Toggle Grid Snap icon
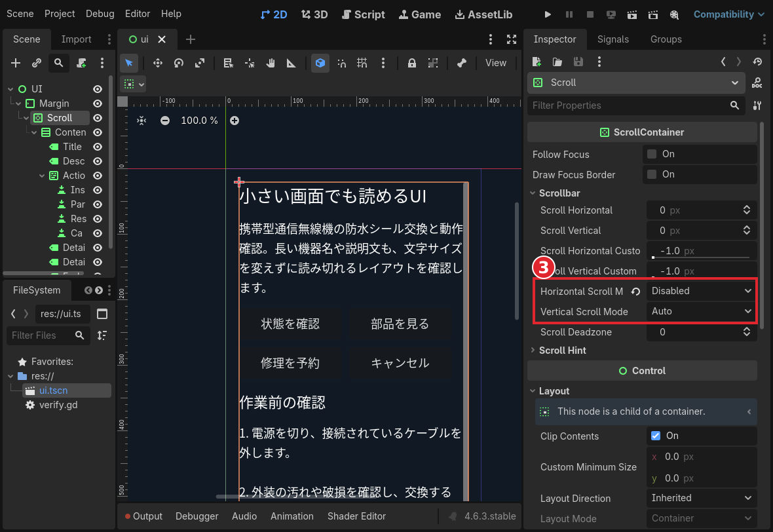This screenshot has width=773, height=532. [x=362, y=63]
